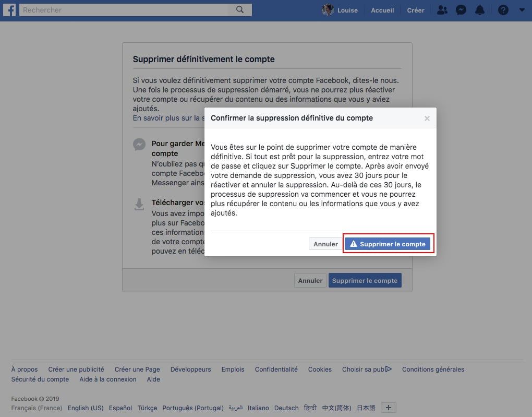The image size is (532, 417).
Task: Click Annuler on the background page
Action: (310, 280)
